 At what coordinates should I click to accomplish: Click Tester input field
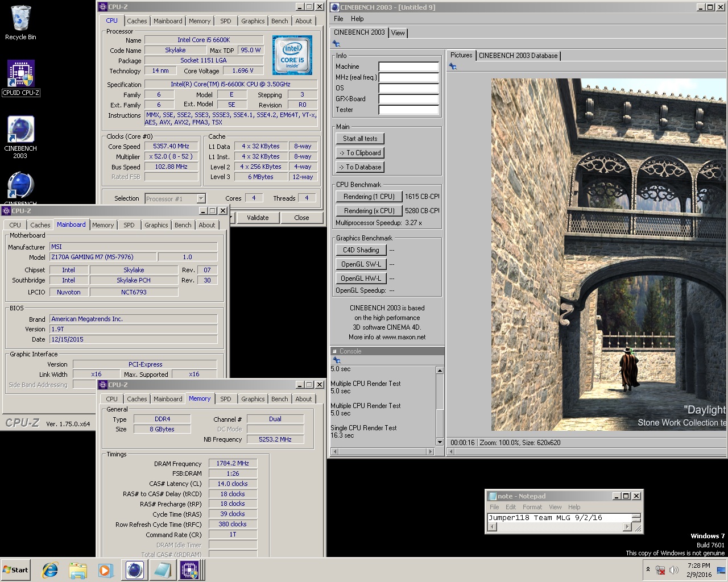pyautogui.click(x=409, y=110)
